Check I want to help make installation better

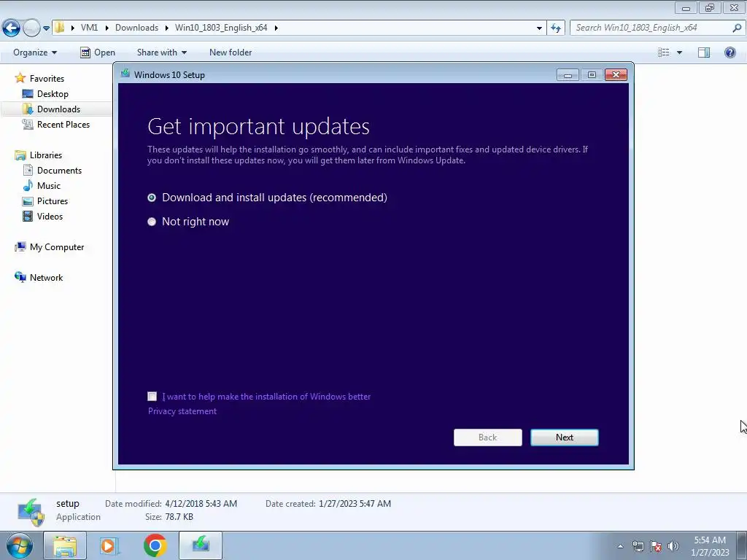[152, 396]
